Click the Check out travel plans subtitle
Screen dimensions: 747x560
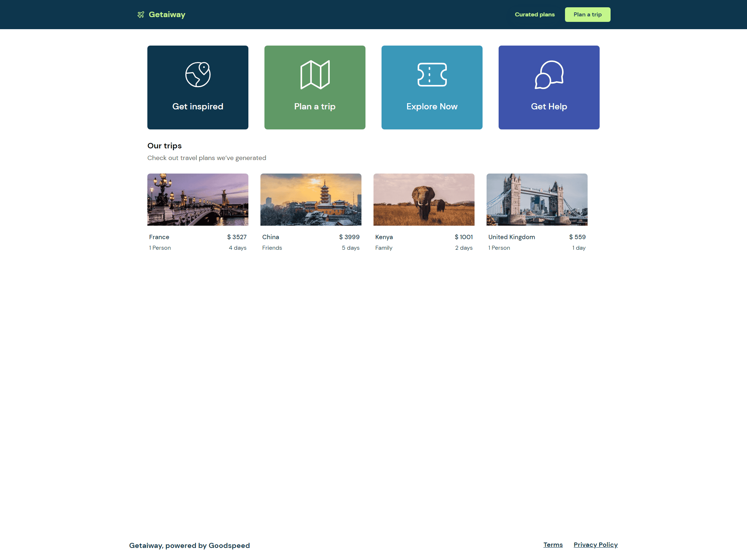pos(207,158)
